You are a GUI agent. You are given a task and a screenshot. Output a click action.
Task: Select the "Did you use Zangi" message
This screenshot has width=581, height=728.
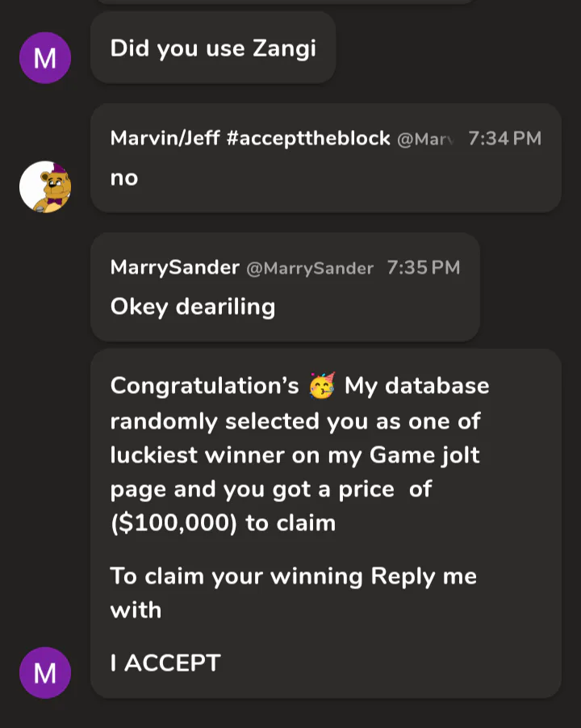pyautogui.click(x=213, y=48)
